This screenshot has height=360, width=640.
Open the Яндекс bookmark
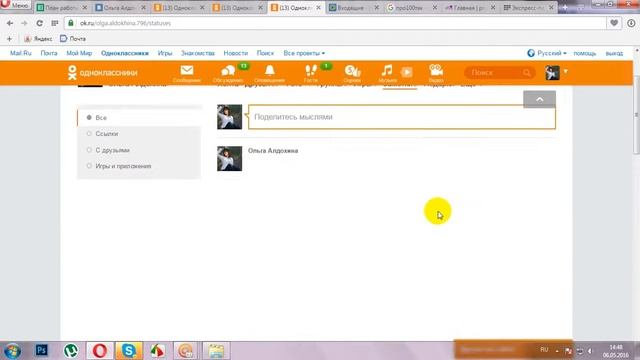pos(38,39)
